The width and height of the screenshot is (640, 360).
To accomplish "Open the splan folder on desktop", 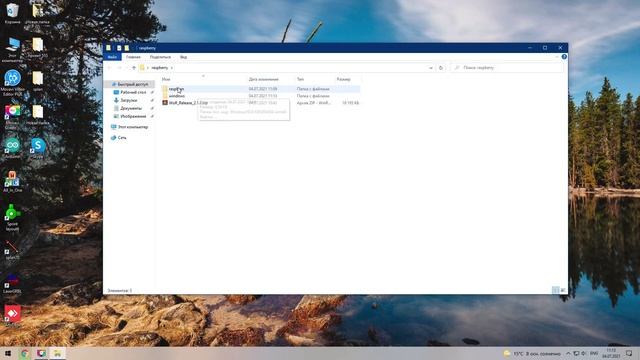I will pos(38,81).
